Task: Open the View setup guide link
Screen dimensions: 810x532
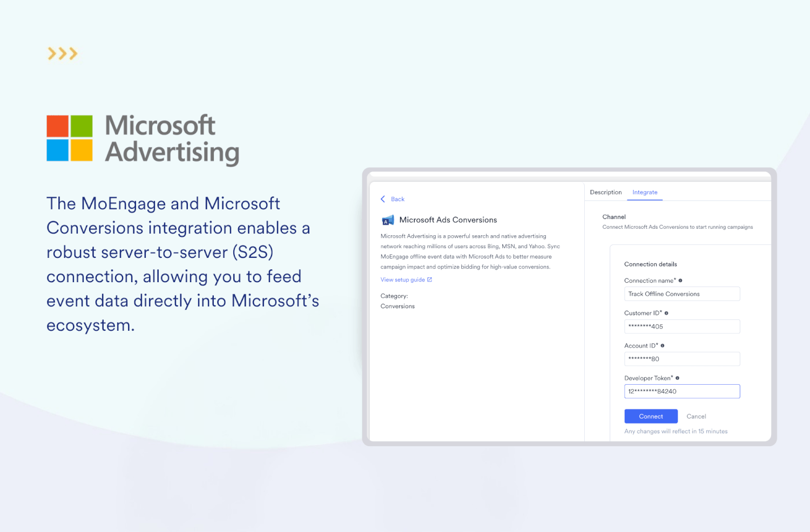Action: 402,279
